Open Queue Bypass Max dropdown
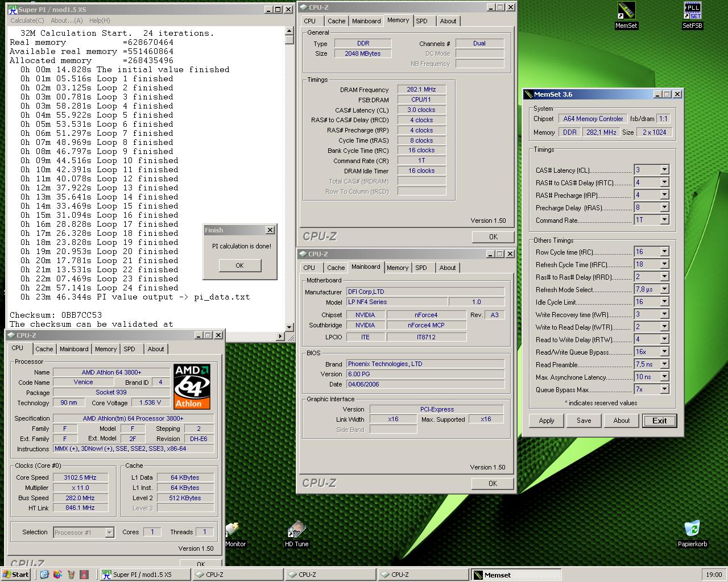Viewport: 728px width, 582px height. [664, 389]
